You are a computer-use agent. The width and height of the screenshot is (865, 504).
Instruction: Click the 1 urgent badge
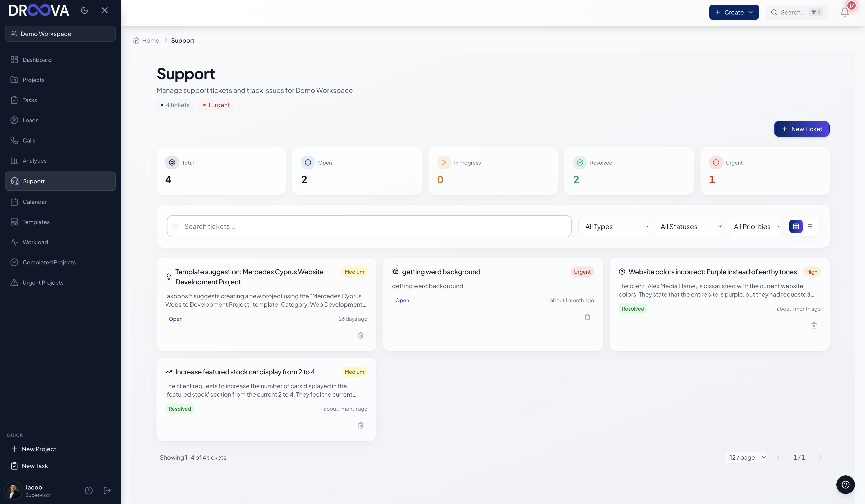pyautogui.click(x=216, y=105)
